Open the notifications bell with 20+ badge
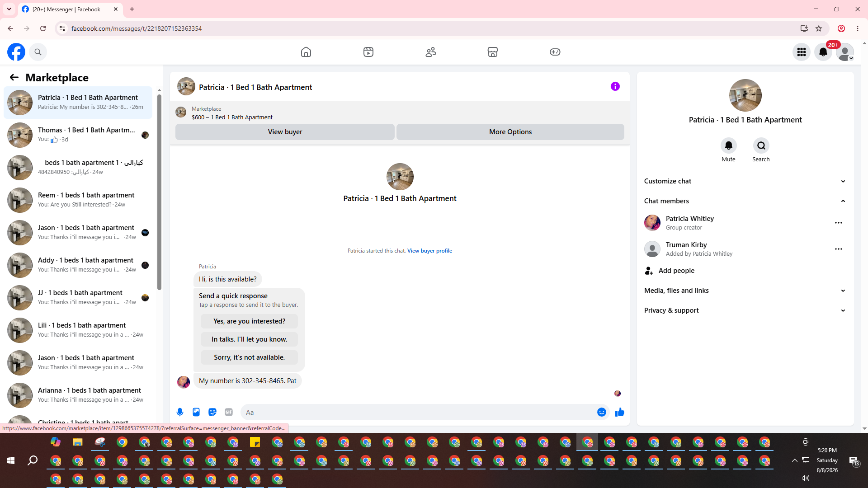Image resolution: width=868 pixels, height=488 pixels. click(823, 52)
